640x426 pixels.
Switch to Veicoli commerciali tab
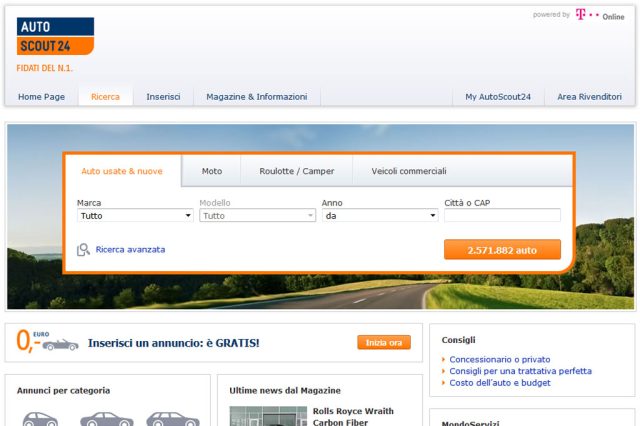click(409, 171)
